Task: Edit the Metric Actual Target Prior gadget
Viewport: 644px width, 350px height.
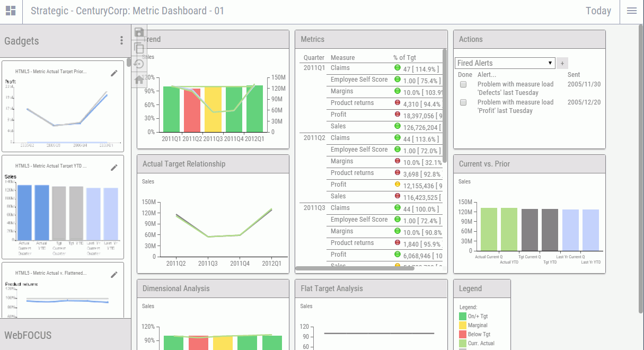Action: (x=114, y=74)
